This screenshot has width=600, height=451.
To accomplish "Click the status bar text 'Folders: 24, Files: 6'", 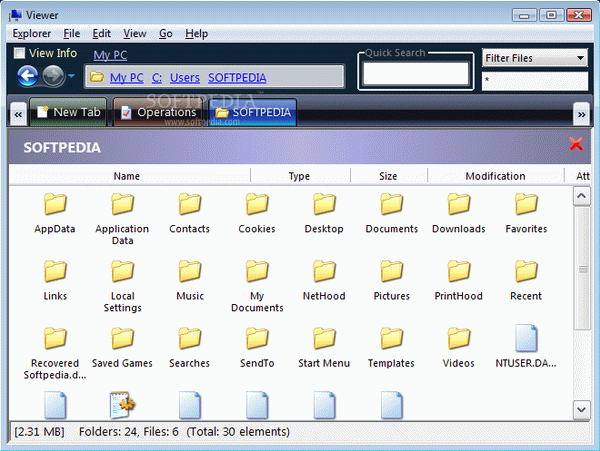I will click(129, 431).
